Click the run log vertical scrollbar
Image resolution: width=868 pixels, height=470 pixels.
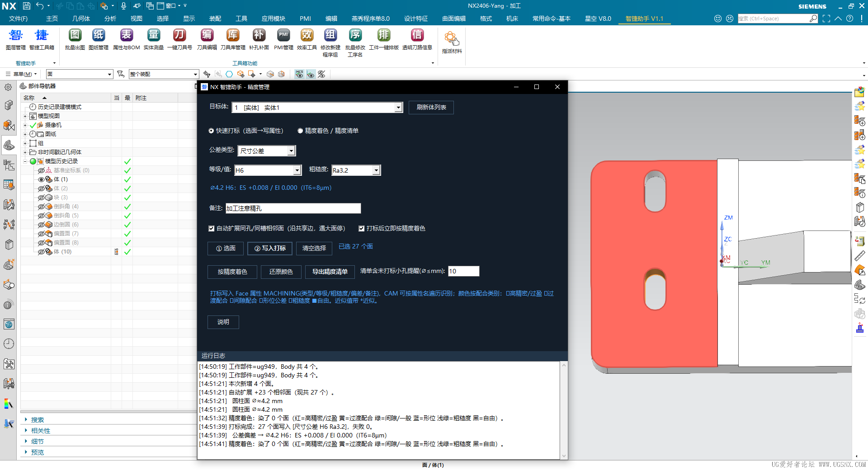564,410
